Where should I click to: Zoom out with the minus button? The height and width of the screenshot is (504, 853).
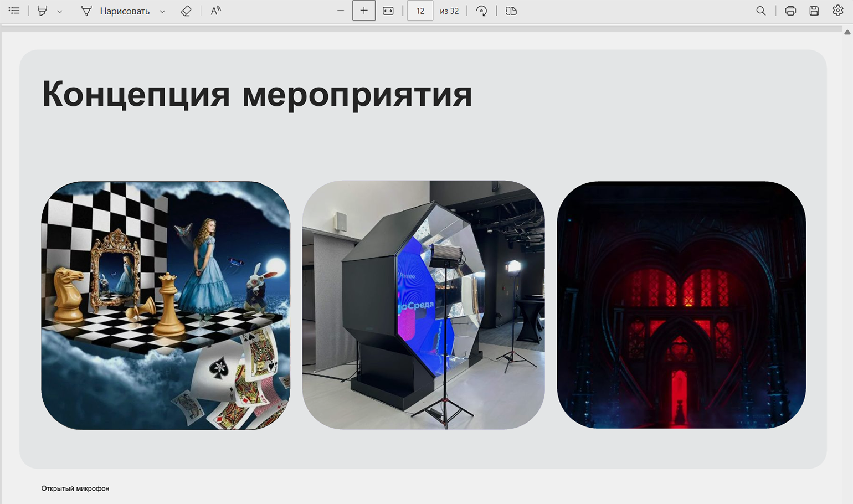[341, 11]
